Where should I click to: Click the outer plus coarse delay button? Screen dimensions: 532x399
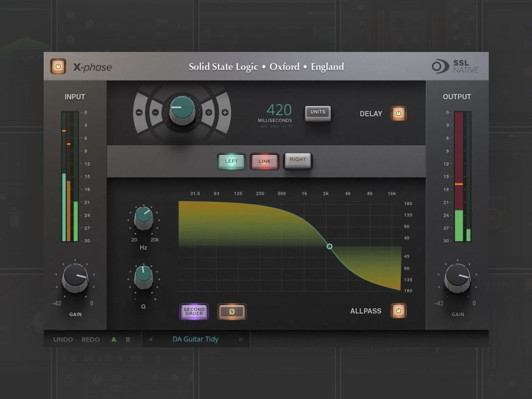pos(225,112)
